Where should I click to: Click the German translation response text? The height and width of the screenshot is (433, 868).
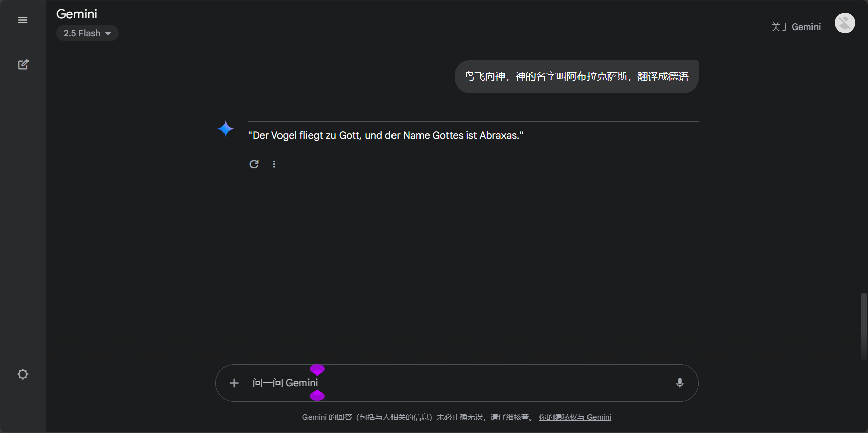click(x=386, y=135)
